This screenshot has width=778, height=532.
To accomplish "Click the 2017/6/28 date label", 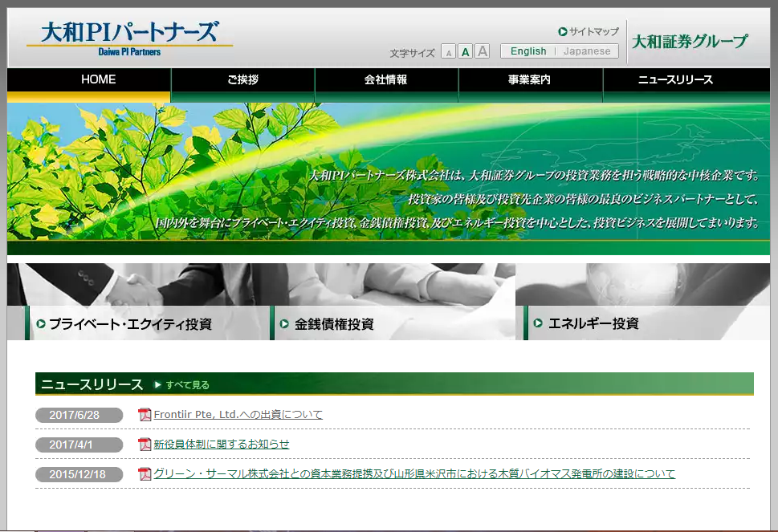I will pos(79,415).
